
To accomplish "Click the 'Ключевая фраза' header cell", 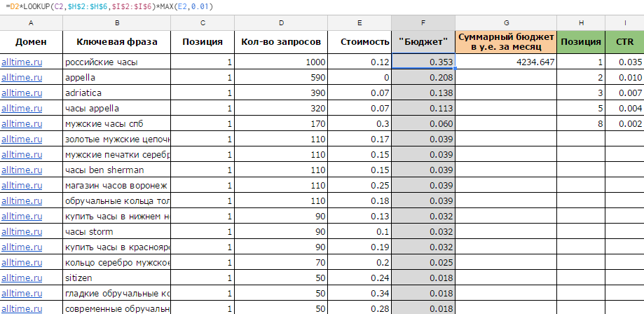I will [116, 42].
